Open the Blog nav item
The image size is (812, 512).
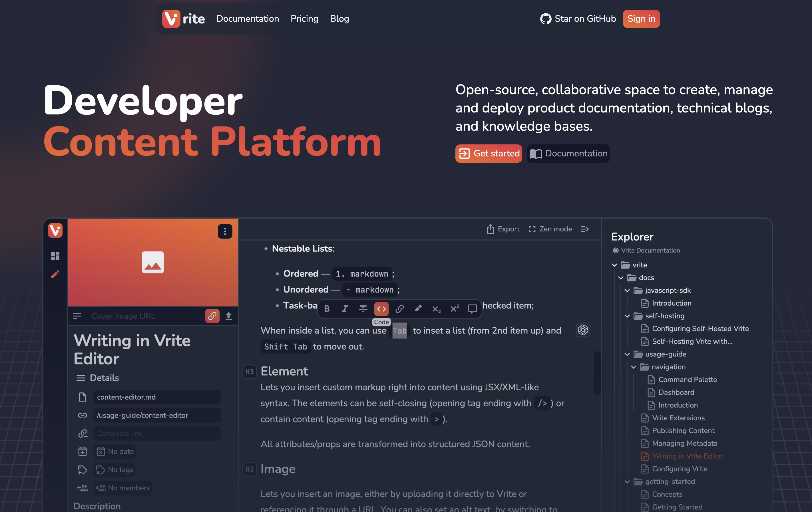[x=339, y=19]
